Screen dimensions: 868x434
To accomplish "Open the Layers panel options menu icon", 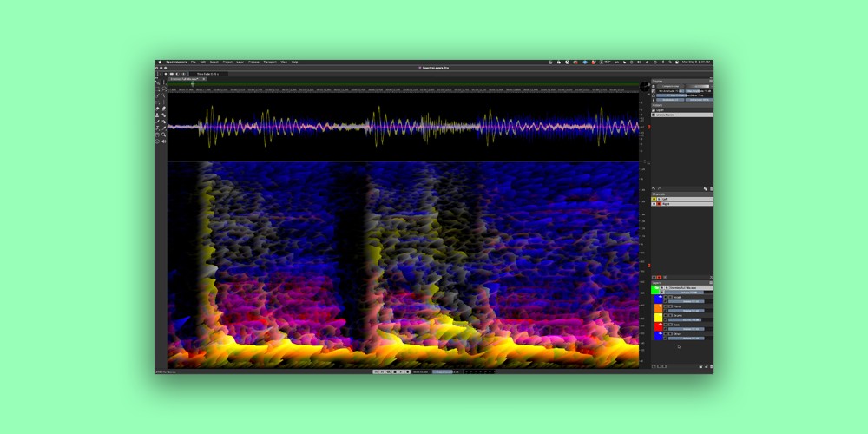I will click(x=712, y=283).
